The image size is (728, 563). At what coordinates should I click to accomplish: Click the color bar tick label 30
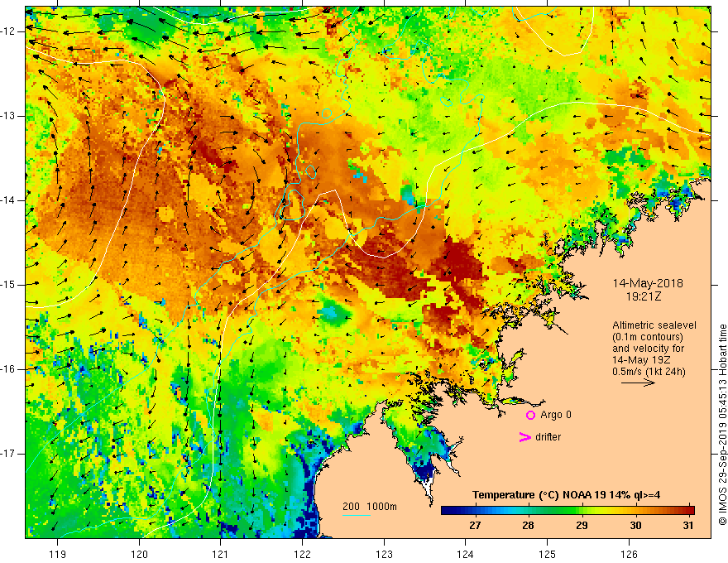(x=635, y=526)
